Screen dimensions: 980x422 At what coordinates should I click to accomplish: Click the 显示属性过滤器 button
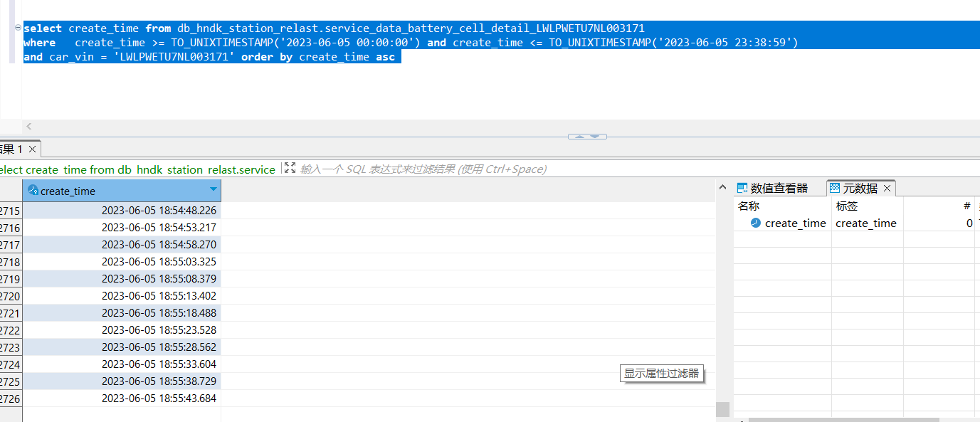click(x=661, y=373)
